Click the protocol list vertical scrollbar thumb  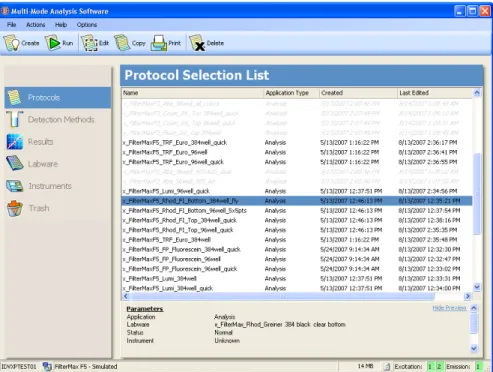coord(477,193)
